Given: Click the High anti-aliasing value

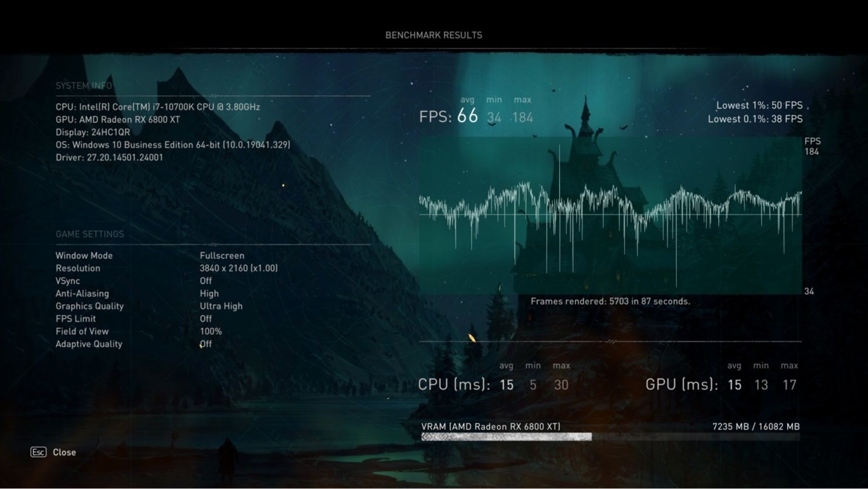Looking at the screenshot, I should tap(209, 294).
